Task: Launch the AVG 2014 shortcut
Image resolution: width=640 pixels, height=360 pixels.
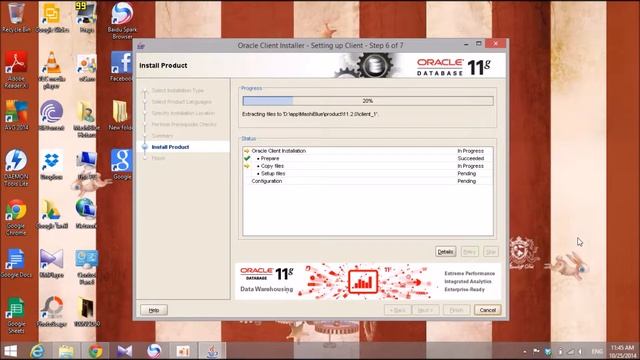Action: [x=16, y=115]
